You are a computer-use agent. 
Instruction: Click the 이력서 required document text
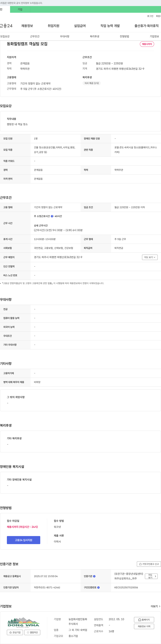[57, 542]
